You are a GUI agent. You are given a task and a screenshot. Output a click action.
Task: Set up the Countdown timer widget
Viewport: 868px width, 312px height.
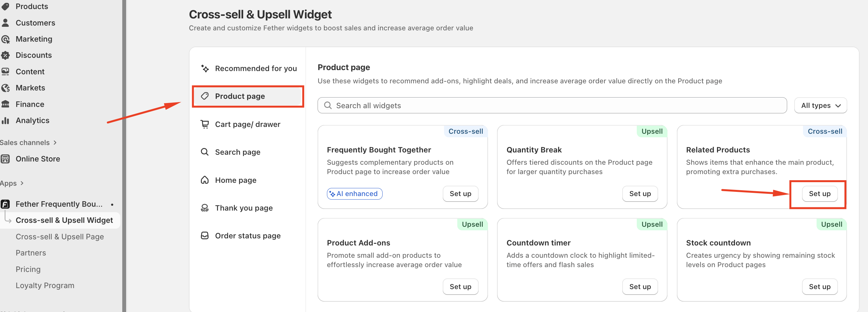tap(640, 286)
